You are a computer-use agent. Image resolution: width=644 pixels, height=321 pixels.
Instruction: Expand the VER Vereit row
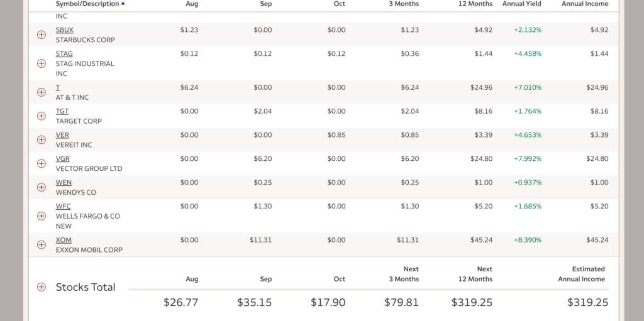point(42,140)
